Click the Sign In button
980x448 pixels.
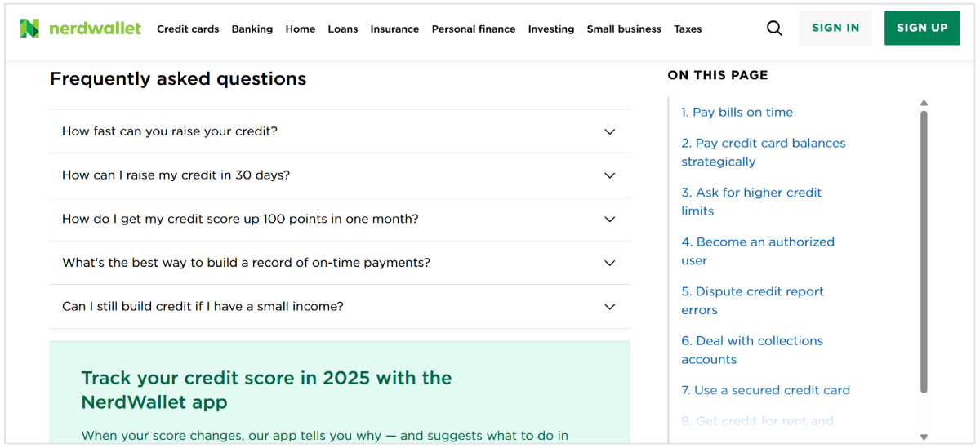pos(835,28)
